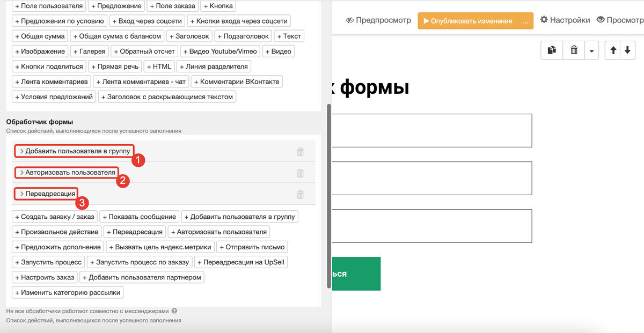Insert '+ Кнопки поделиться' element
This screenshot has height=333, width=644.
[x=49, y=66]
